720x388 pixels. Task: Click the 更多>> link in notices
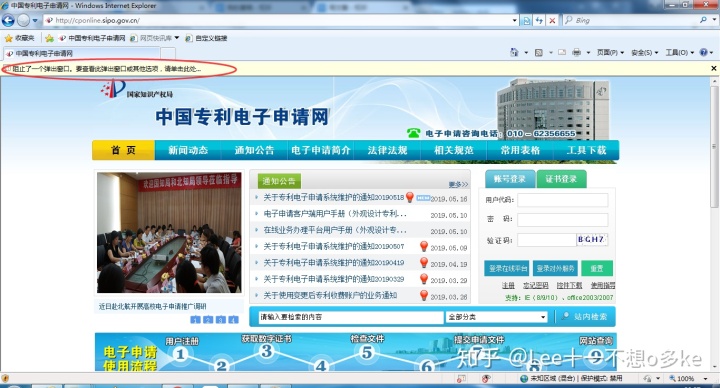(458, 185)
